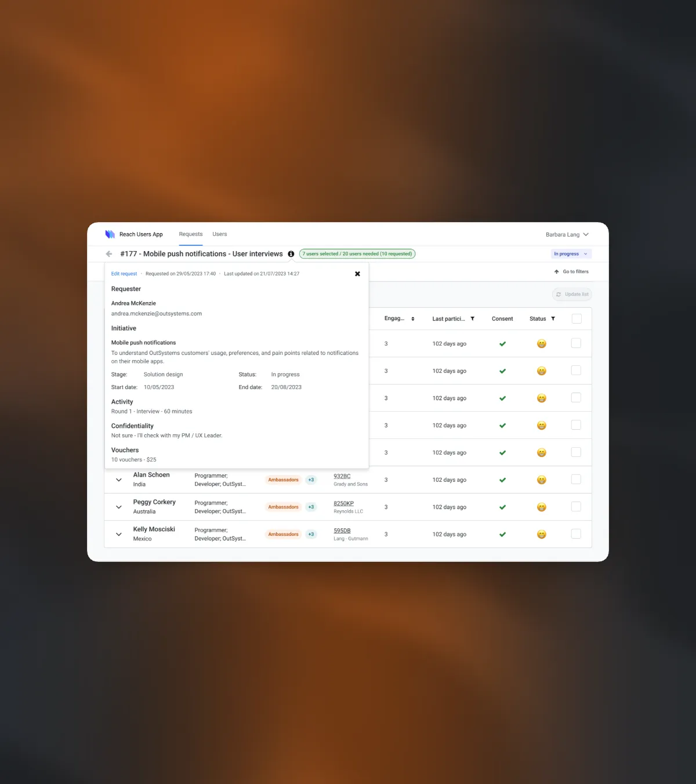Click the Ambassadors tag for Peggy Corkery
This screenshot has width=696, height=784.
284,507
